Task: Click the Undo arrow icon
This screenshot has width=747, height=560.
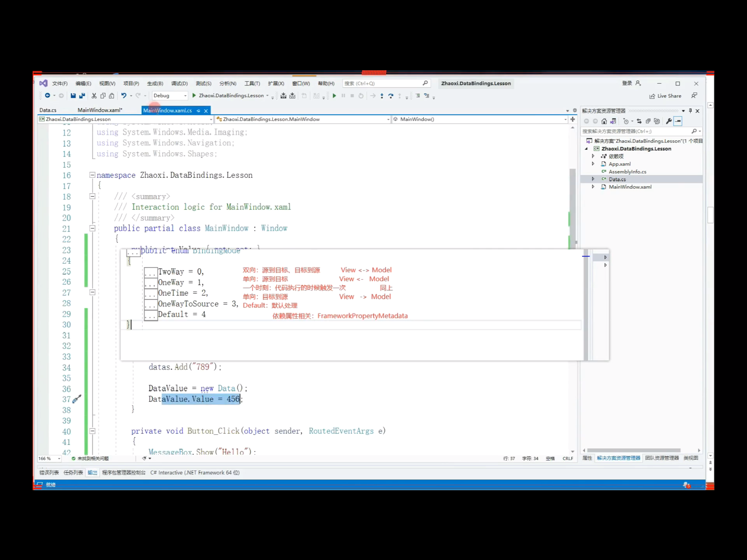Action: [123, 96]
